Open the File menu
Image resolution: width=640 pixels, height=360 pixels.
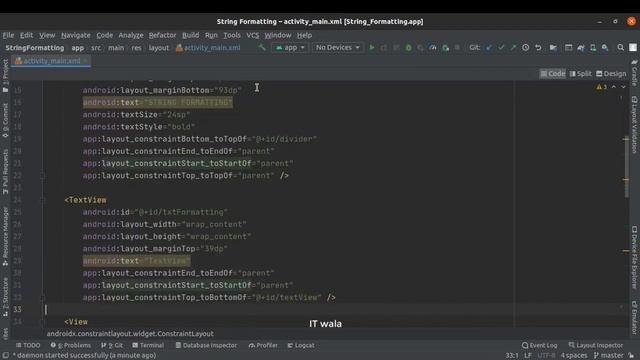8,35
